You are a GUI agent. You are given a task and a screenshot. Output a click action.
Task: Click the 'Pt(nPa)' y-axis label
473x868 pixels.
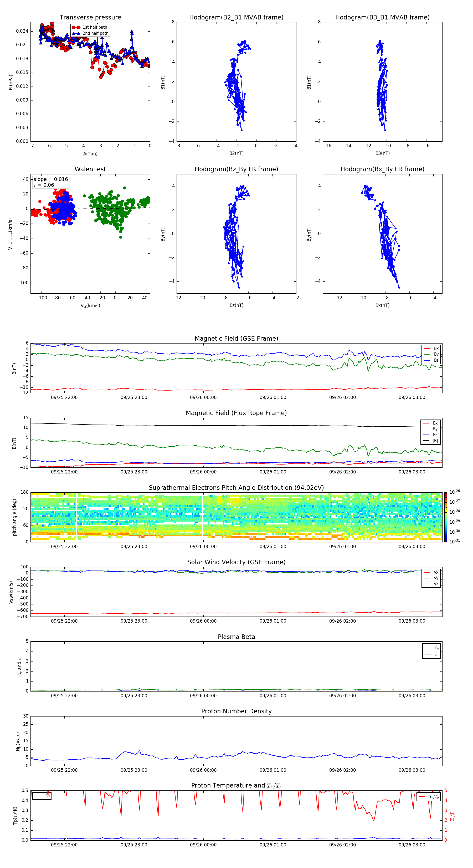click(11, 82)
